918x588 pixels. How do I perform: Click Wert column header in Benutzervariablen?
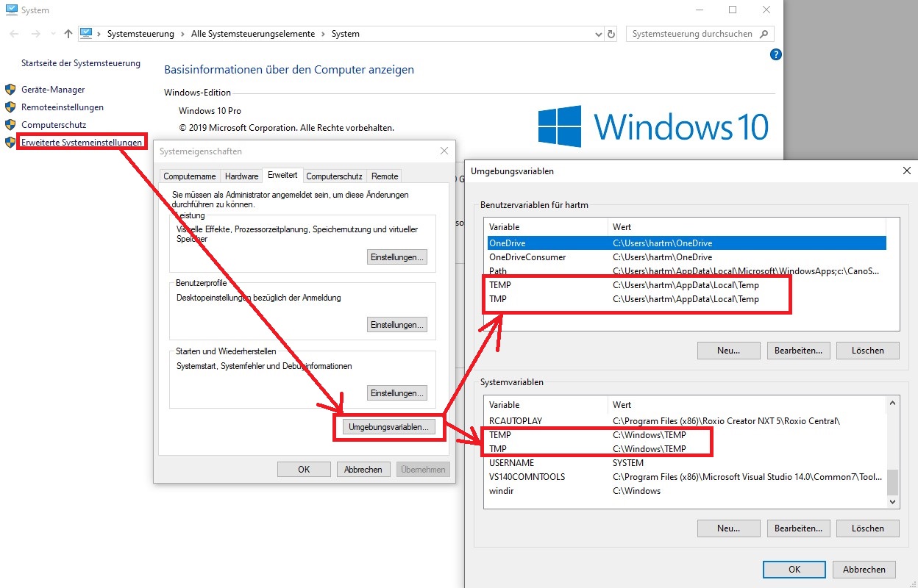(747, 227)
